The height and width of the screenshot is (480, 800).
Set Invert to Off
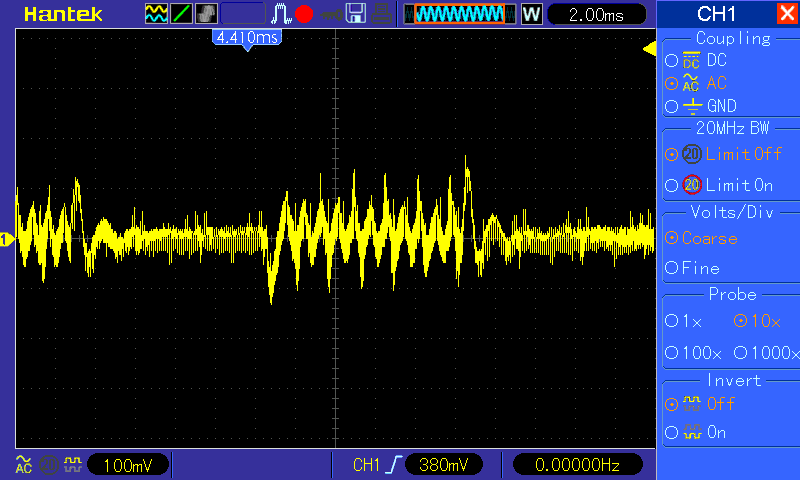(x=700, y=404)
